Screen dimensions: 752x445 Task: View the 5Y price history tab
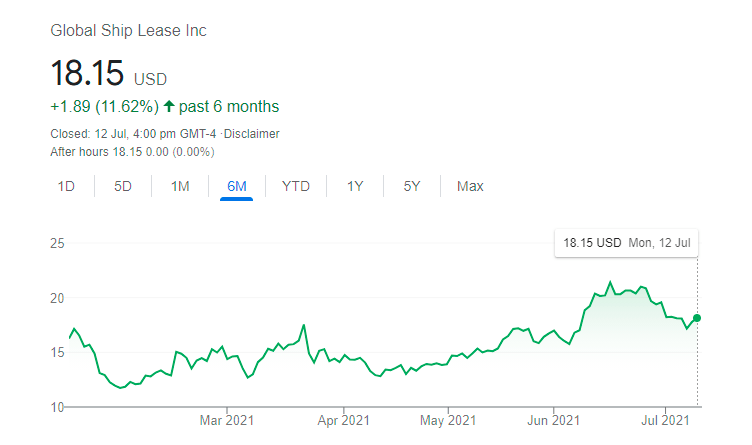[412, 186]
